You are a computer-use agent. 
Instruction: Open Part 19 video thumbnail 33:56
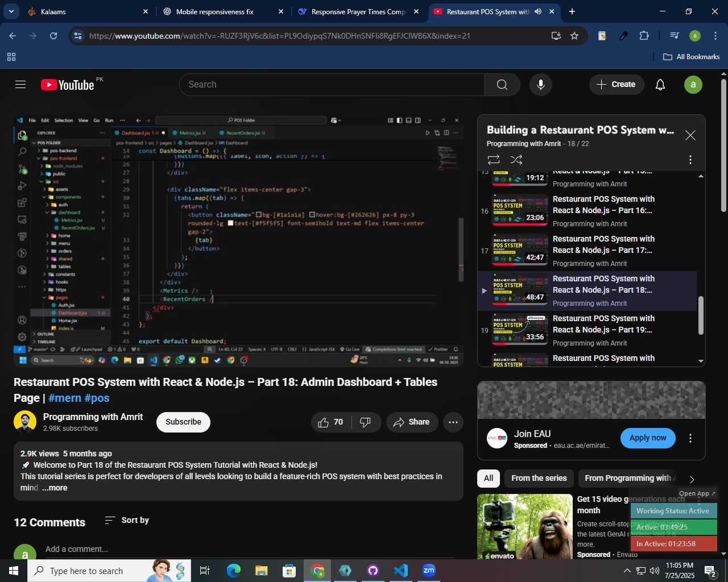[x=520, y=330]
